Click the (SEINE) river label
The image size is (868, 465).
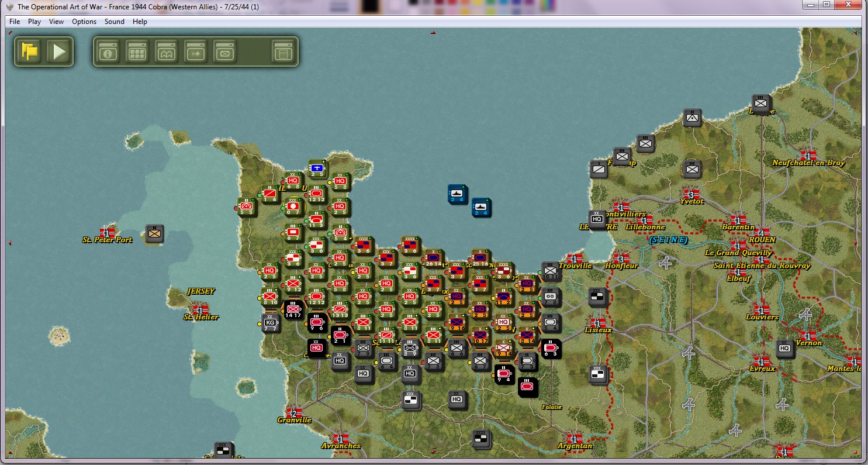coord(668,239)
